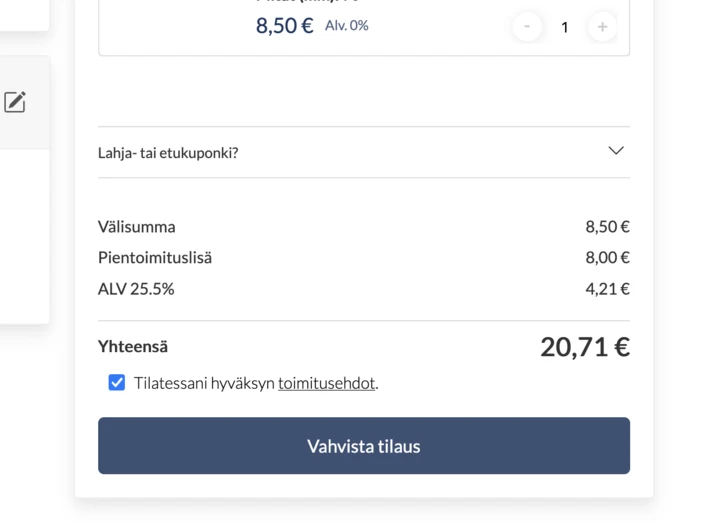Image resolution: width=719 pixels, height=523 pixels.
Task: Select the ALV 25.5% label
Action: click(x=136, y=289)
